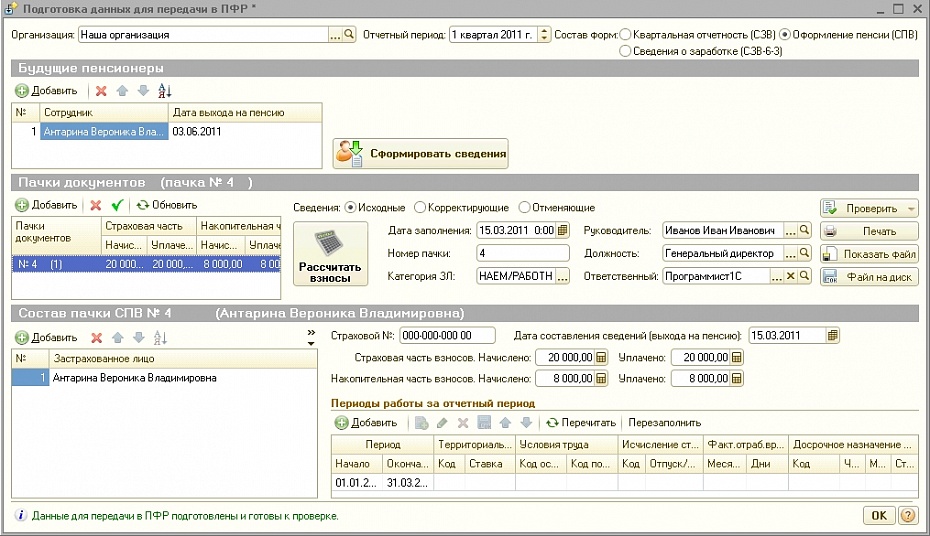Expand Проверить button dropdown arrow
This screenshot has height=536, width=930.
click(911, 209)
